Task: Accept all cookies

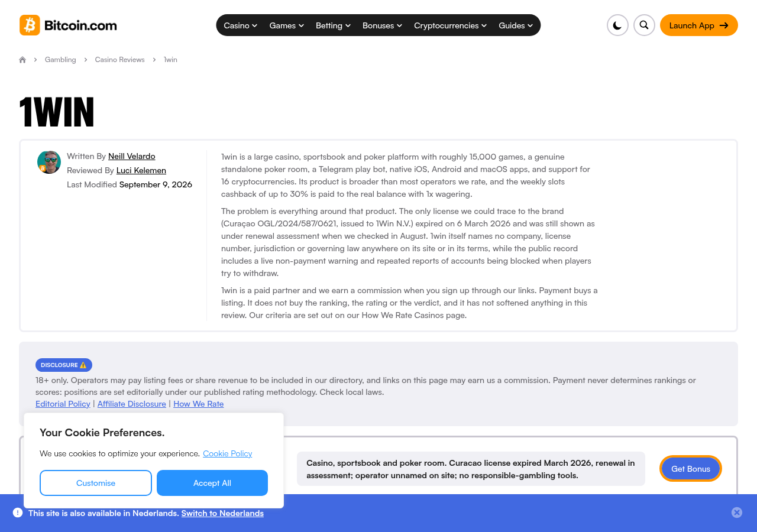Action: [x=212, y=483]
